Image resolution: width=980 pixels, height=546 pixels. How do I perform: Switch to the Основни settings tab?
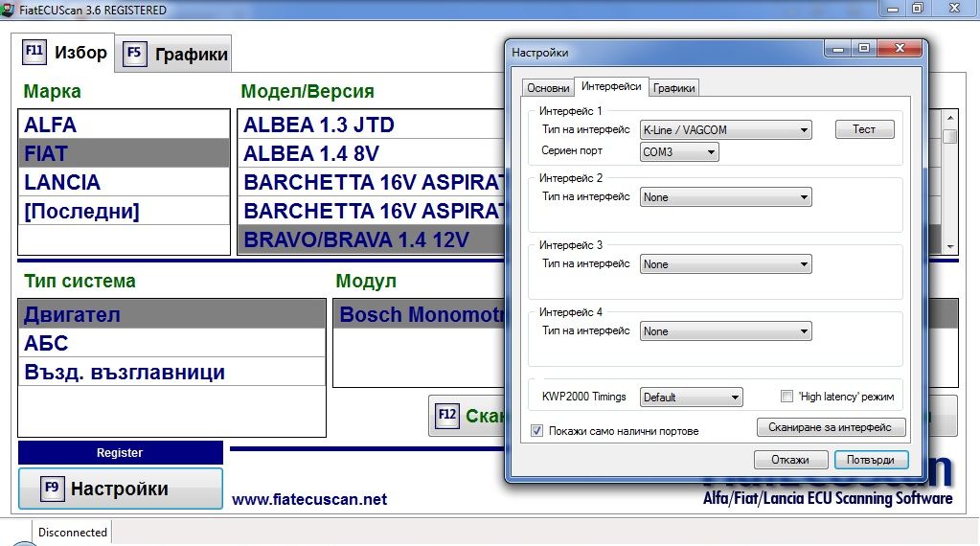[x=548, y=88]
